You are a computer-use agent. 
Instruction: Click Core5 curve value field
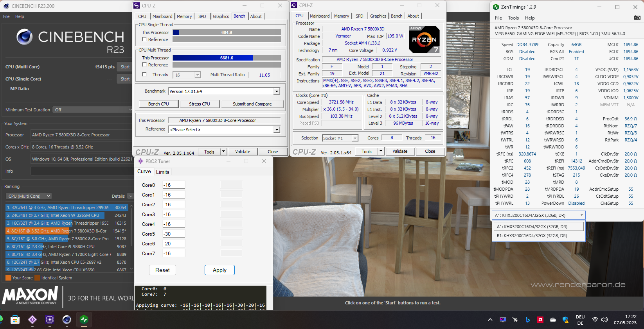tap(174, 234)
